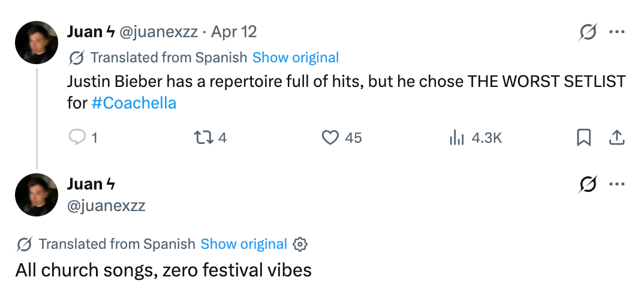Screen dimensions: 644x301
Task: Click Grok icon on the Apr 12 tweet
Action: 588,32
